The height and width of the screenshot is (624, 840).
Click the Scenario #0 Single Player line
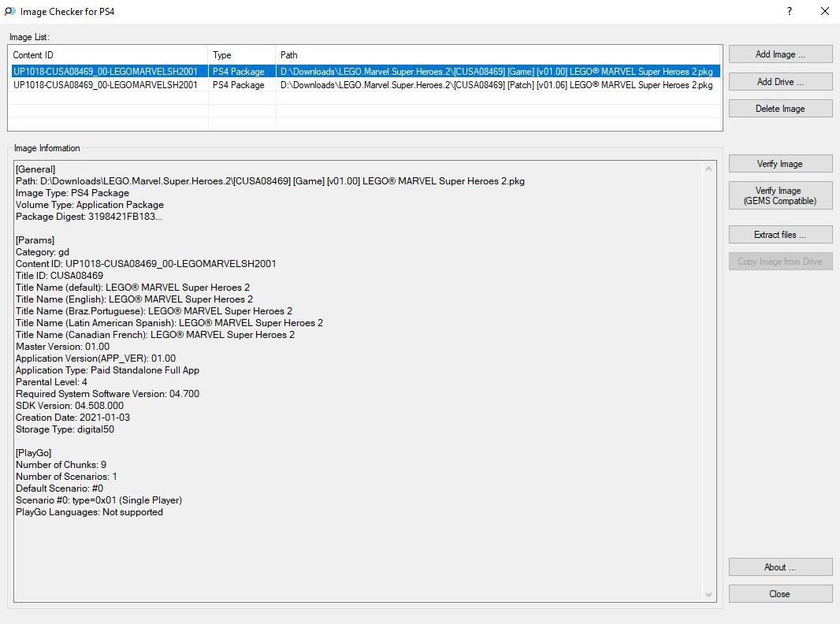click(99, 500)
